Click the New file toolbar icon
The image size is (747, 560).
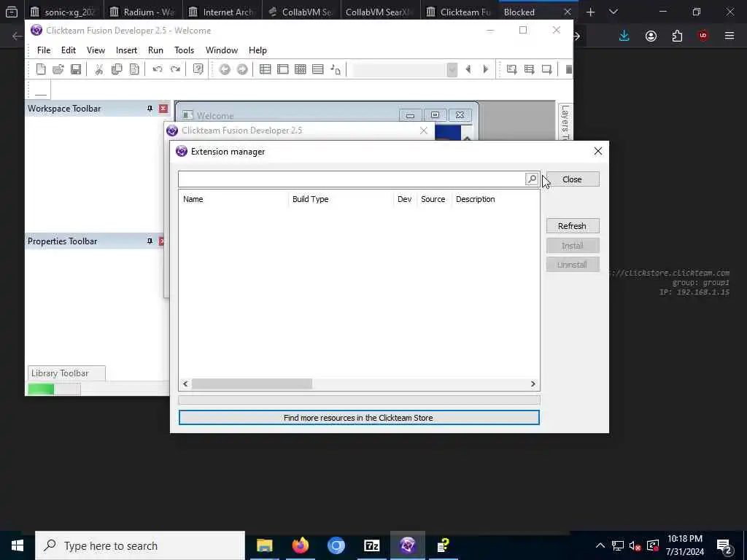coord(41,69)
